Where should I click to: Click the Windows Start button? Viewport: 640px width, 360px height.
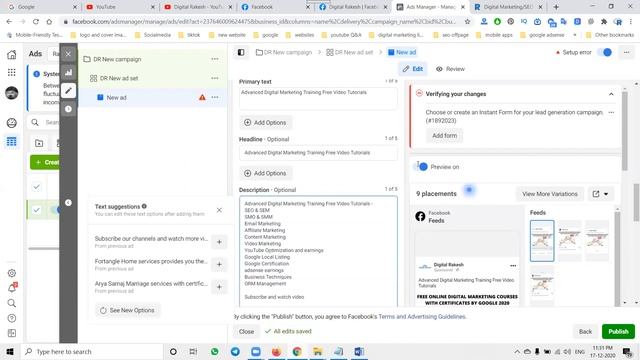(x=10, y=351)
